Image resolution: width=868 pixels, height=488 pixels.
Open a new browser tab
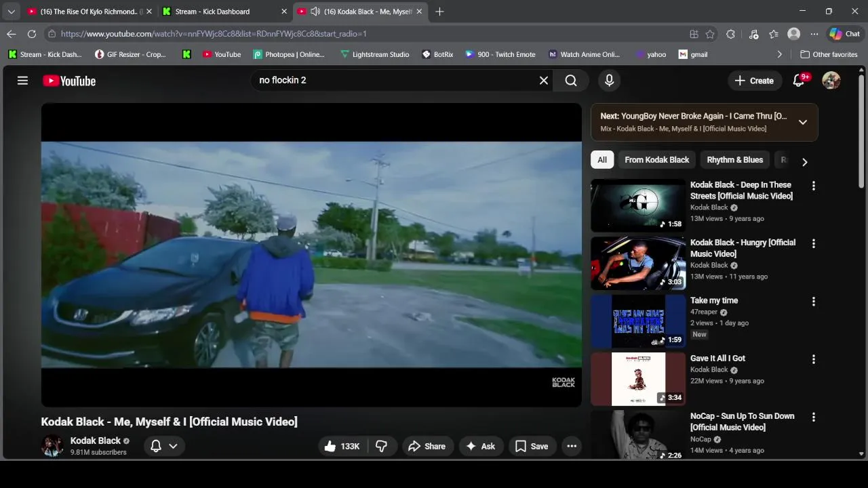point(439,12)
